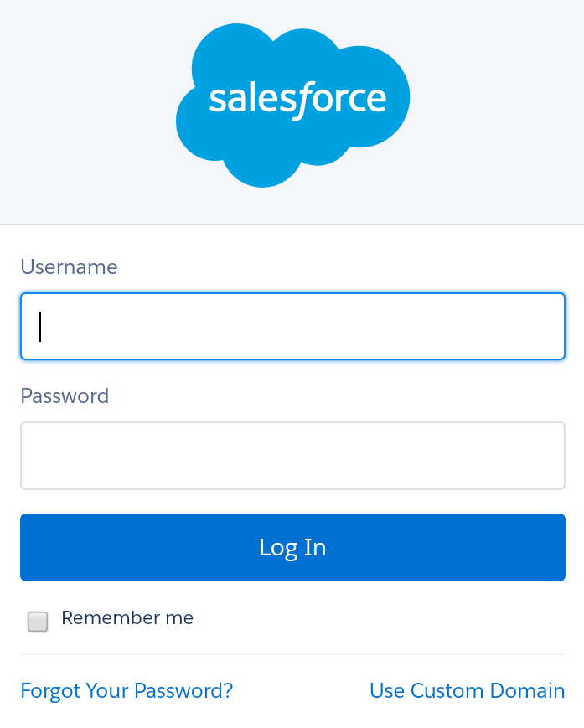Click the Username field label
The image size is (584, 728).
pyautogui.click(x=69, y=267)
